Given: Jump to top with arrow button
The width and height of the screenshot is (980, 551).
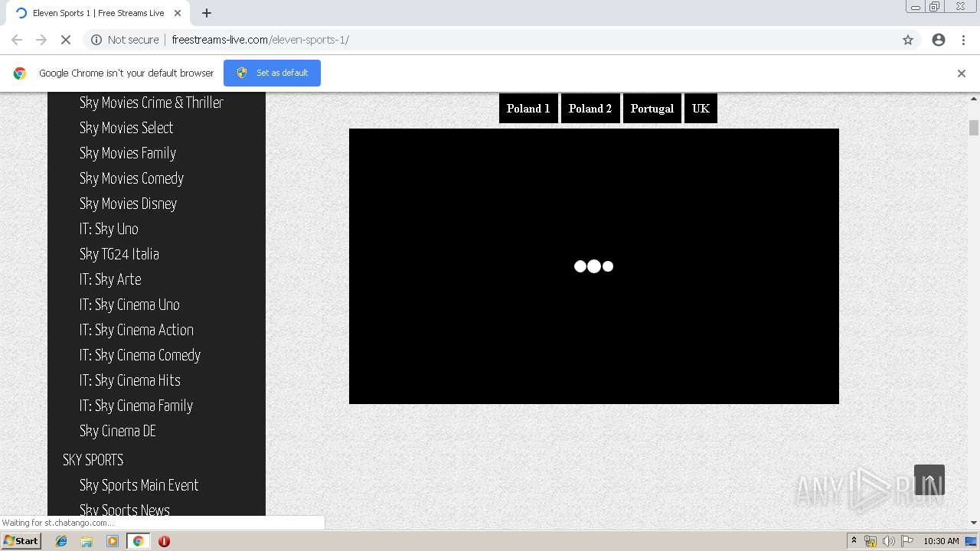Looking at the screenshot, I should (x=929, y=480).
